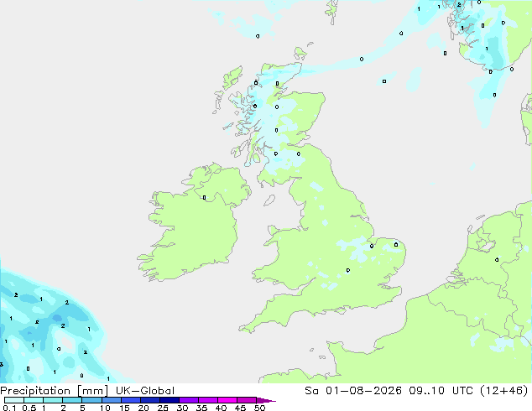Image resolution: width=532 pixels, height=411 pixels.
Task: Click the 15–20 mm legend color swatch
Action: (x=131, y=400)
